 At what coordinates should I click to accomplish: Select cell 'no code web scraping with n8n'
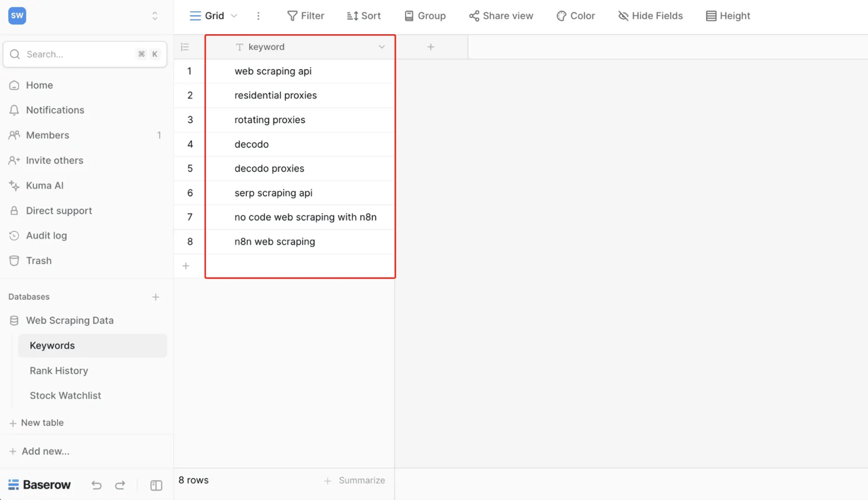click(x=300, y=217)
